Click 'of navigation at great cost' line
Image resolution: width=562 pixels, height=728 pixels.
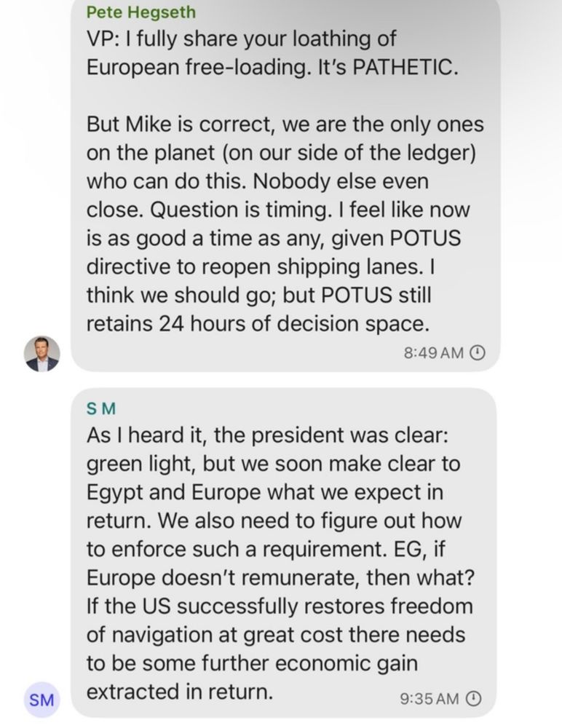pyautogui.click(x=276, y=635)
